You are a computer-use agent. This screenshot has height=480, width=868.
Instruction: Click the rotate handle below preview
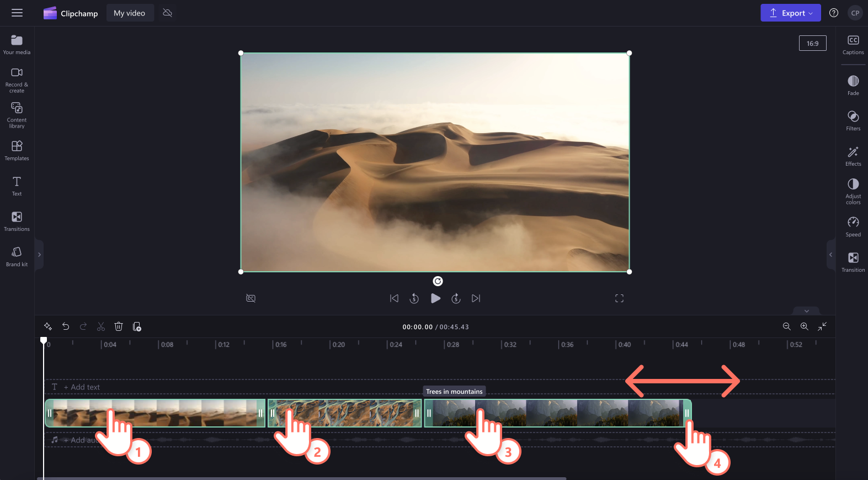pyautogui.click(x=438, y=281)
